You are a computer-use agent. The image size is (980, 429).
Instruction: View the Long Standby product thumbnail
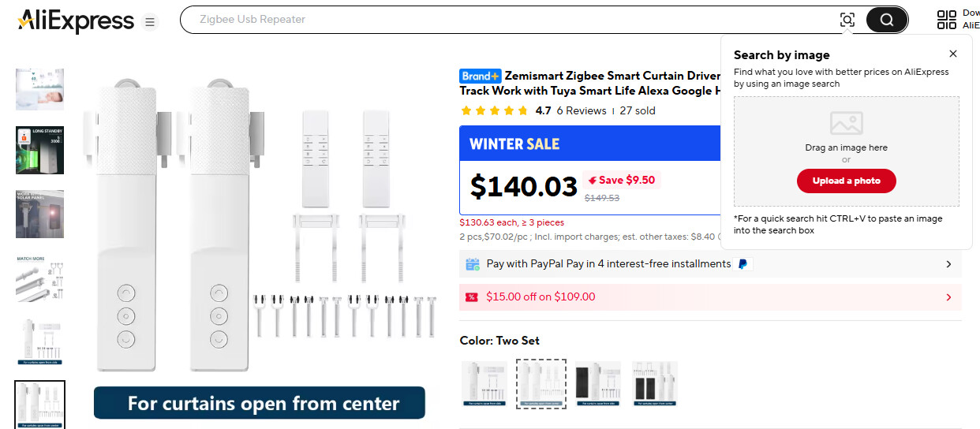coord(39,150)
